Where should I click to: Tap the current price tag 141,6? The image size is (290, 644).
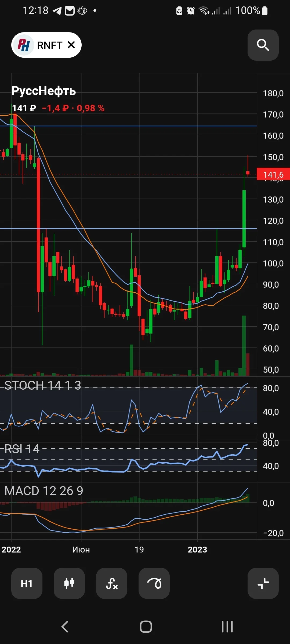point(273,174)
